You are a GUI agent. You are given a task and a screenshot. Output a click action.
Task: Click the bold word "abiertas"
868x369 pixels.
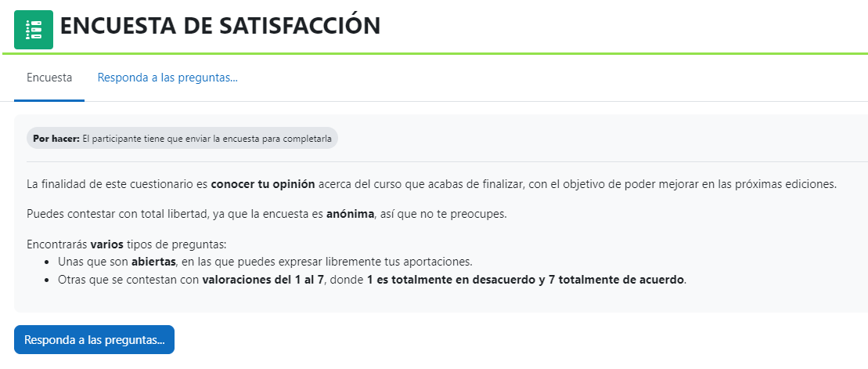pyautogui.click(x=153, y=261)
